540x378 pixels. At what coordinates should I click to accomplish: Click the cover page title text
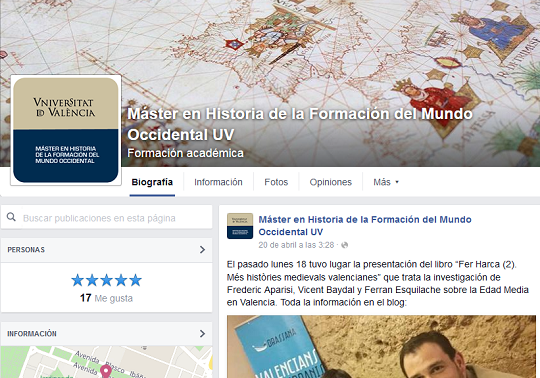pos(300,124)
